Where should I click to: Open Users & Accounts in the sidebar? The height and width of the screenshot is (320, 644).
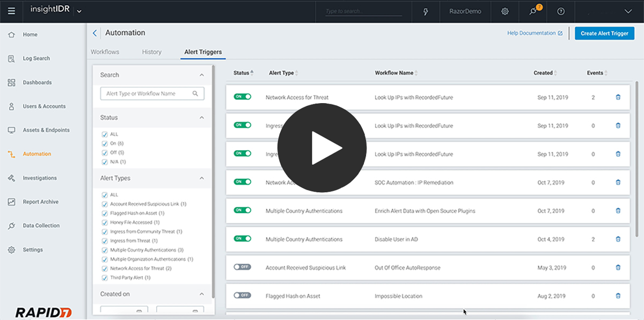click(x=44, y=106)
